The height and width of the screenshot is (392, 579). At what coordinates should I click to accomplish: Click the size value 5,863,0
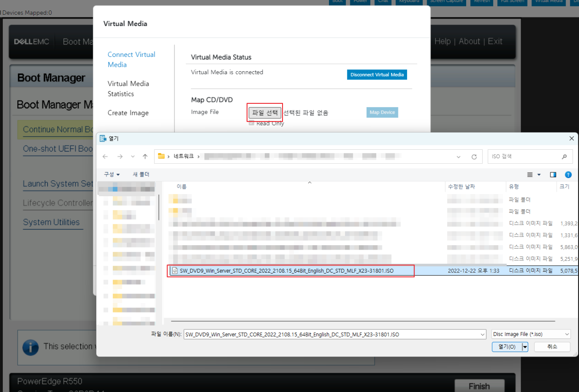click(x=569, y=247)
